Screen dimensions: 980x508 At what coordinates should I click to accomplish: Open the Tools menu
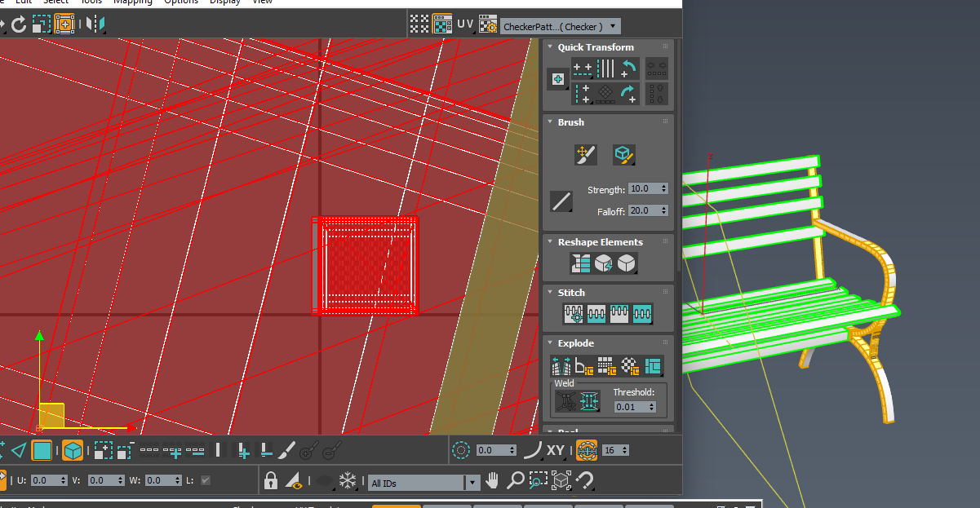(x=91, y=2)
